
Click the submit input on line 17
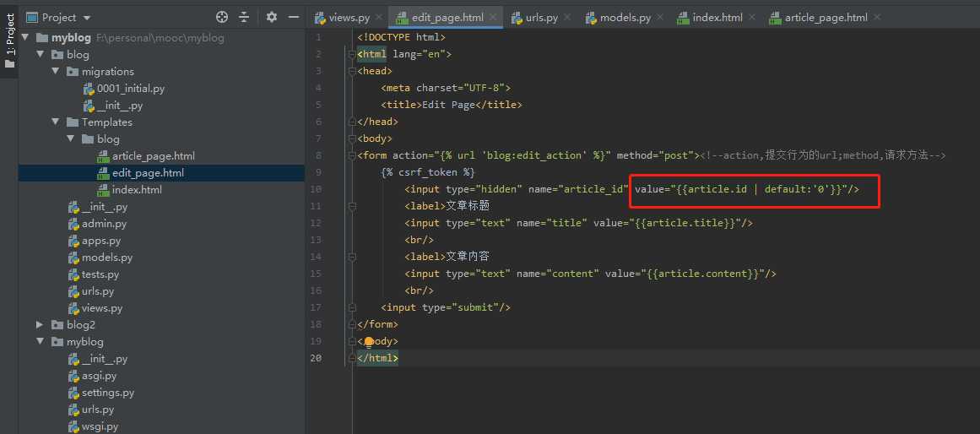pyautogui.click(x=446, y=307)
